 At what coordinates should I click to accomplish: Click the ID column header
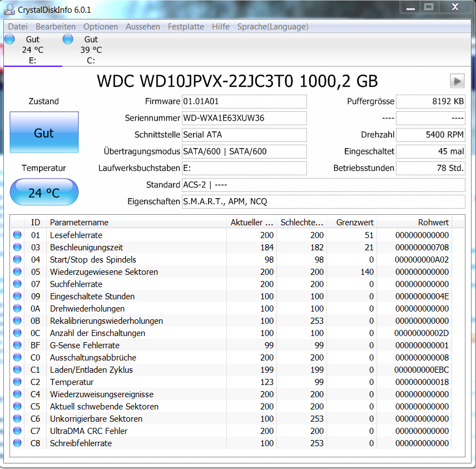point(36,223)
